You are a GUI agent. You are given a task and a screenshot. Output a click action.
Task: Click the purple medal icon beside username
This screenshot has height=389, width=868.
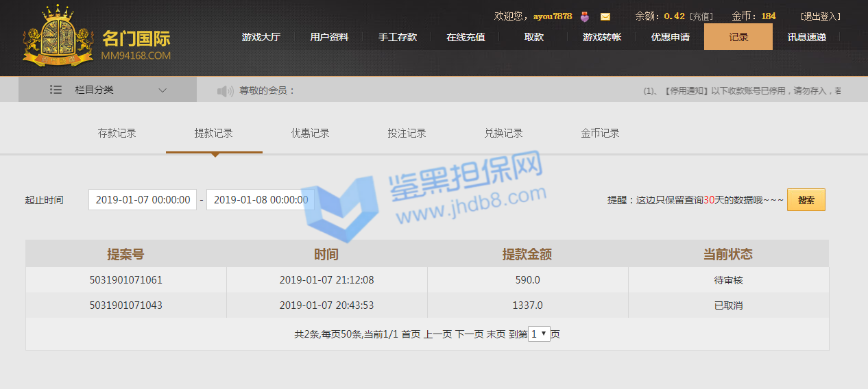point(585,16)
